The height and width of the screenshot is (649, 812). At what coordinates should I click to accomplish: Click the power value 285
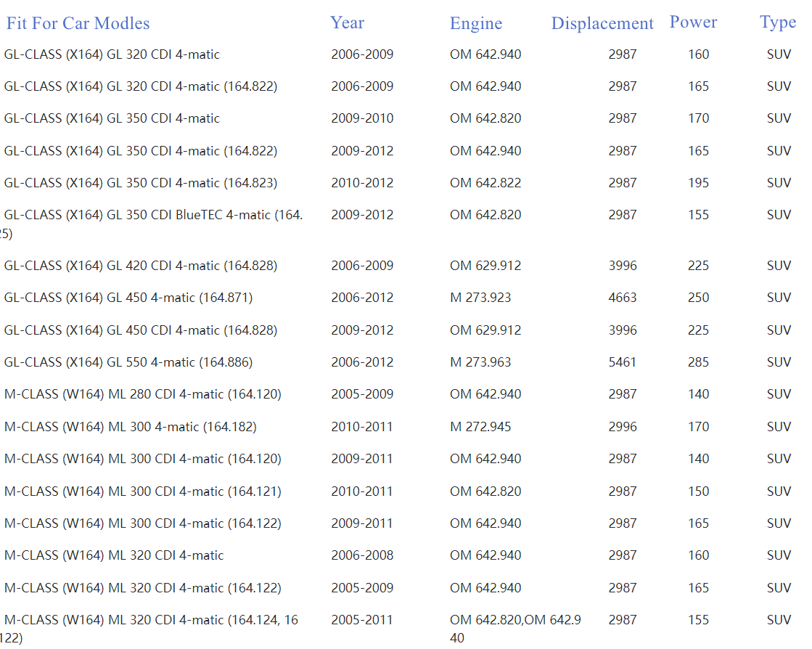tap(698, 362)
